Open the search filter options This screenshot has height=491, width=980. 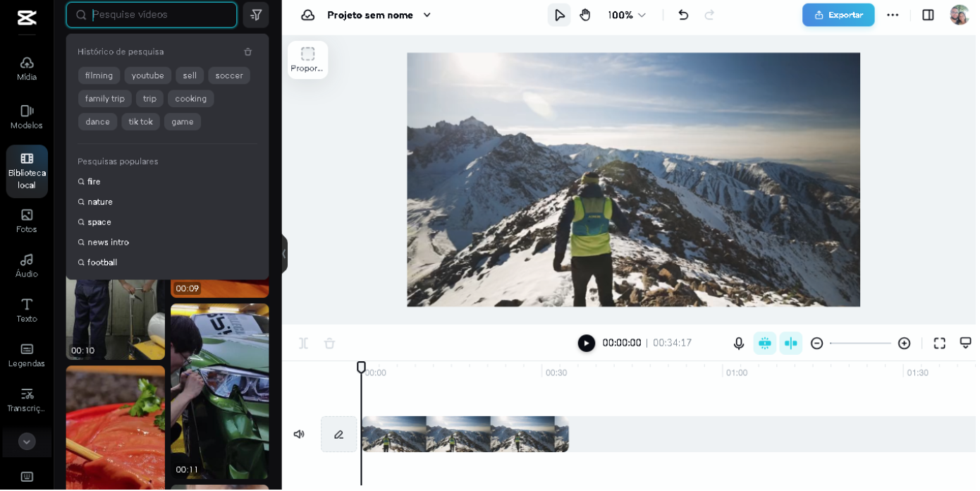pyautogui.click(x=256, y=15)
